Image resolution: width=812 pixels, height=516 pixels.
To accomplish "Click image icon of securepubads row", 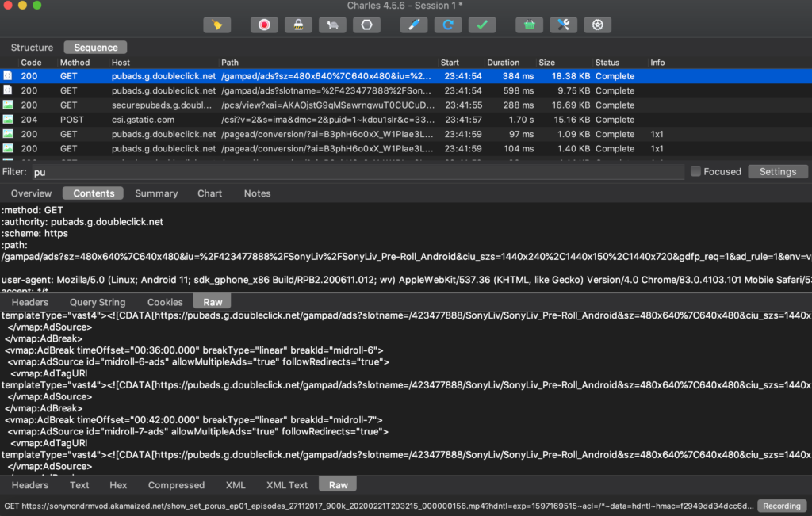I will point(8,105).
